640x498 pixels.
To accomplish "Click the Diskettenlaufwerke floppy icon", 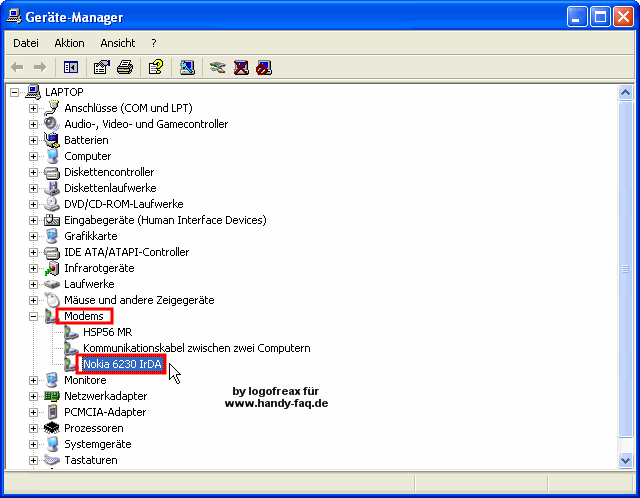I will click(x=52, y=188).
